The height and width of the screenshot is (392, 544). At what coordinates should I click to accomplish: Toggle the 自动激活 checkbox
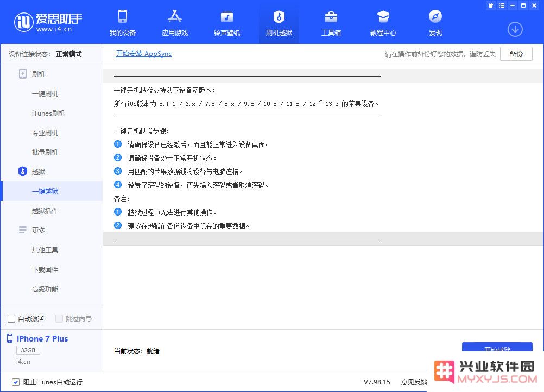point(11,319)
